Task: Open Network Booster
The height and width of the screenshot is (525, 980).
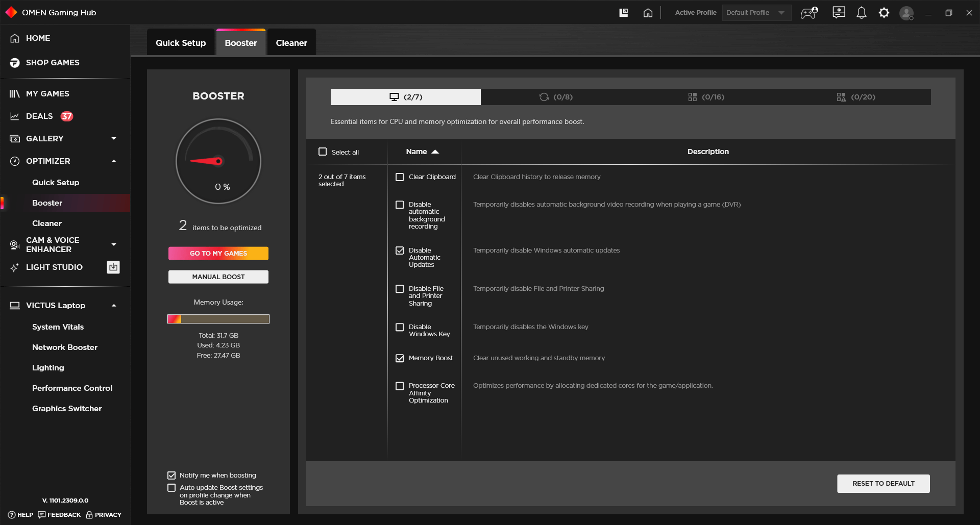Action: click(65, 347)
